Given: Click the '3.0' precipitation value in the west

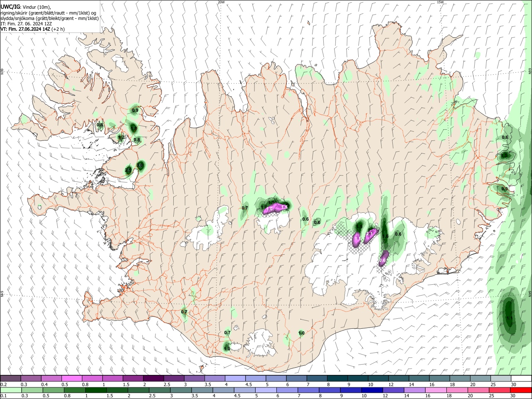Looking at the screenshot, I should 140,165.
